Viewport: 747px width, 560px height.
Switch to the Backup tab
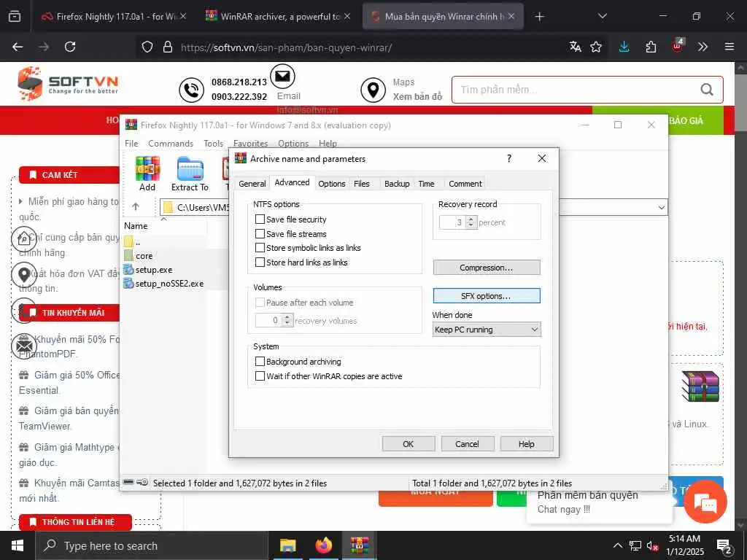tap(397, 184)
